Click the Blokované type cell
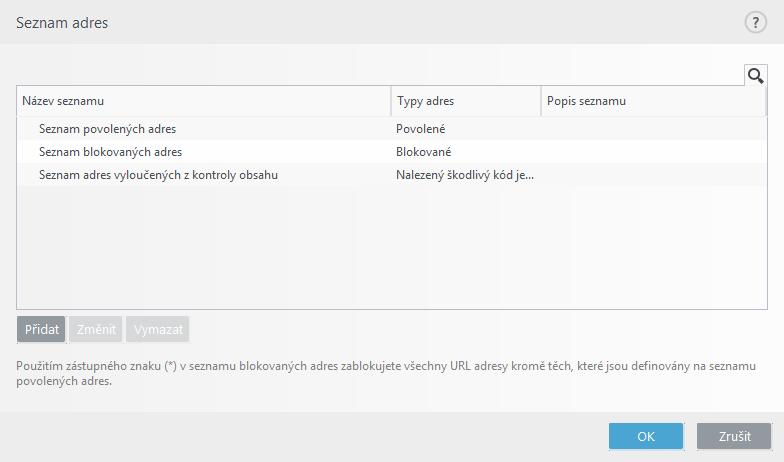 point(424,152)
